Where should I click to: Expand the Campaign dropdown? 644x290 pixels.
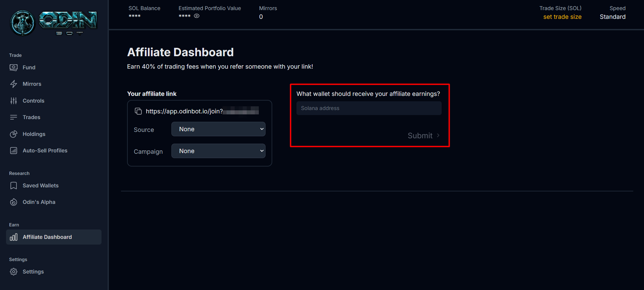(x=218, y=151)
